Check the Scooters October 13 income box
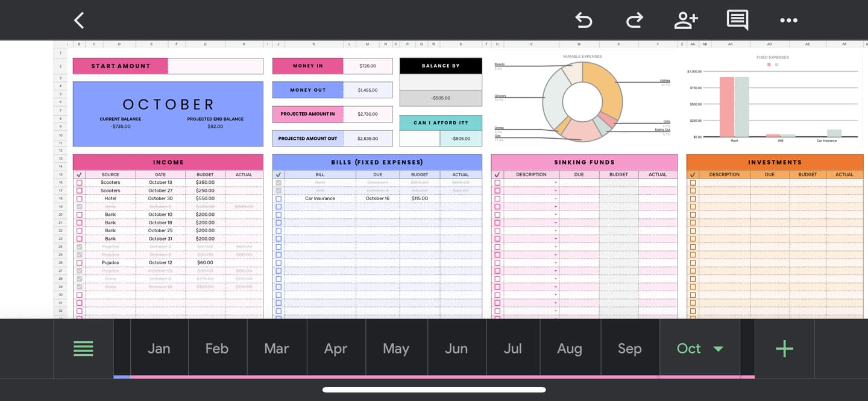The height and width of the screenshot is (401, 868). coord(79,182)
